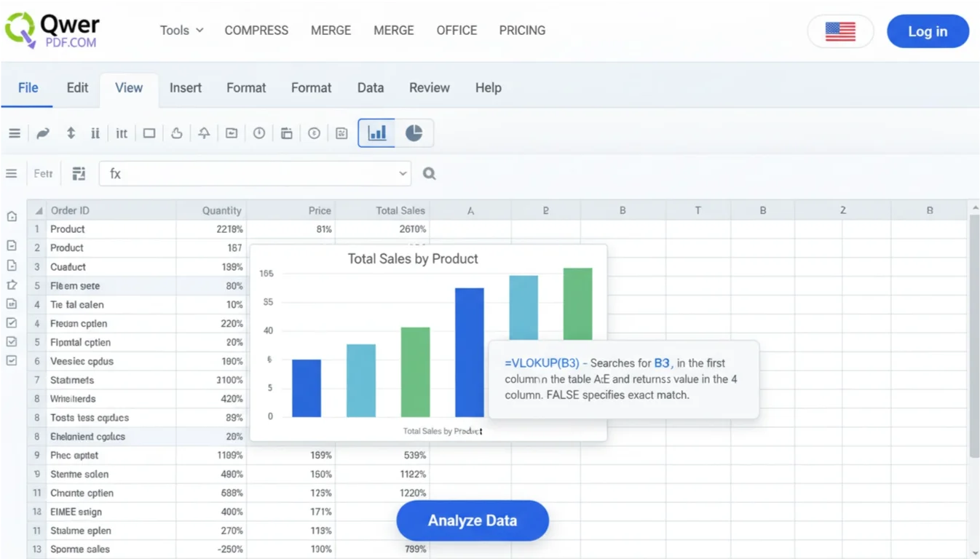Screen dimensions: 980x559
Task: Click the home icon in left sidebar
Action: tap(12, 216)
